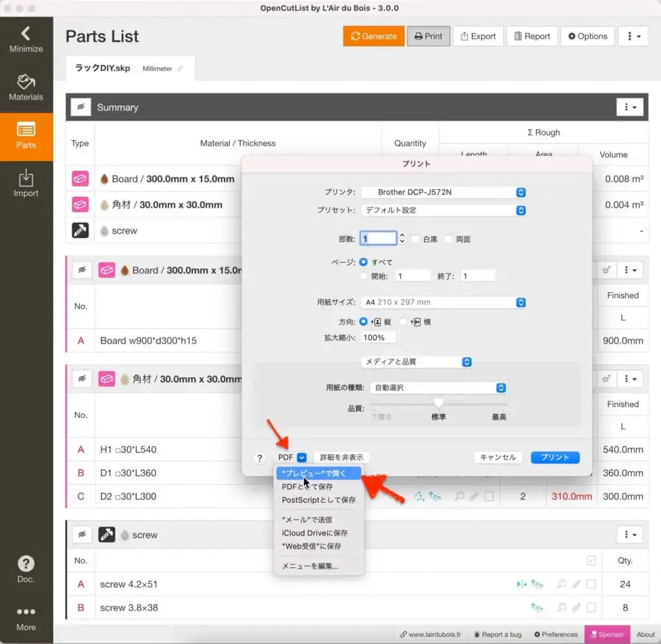Viewport: 661px width, 644px height.
Task: Click the キャンセル button
Action: [x=498, y=458]
